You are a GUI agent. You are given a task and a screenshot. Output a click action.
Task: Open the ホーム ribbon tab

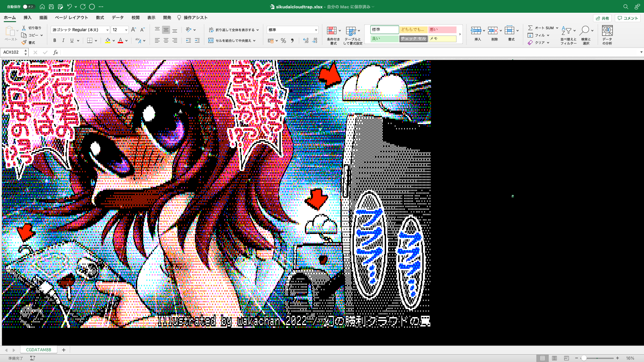click(10, 18)
